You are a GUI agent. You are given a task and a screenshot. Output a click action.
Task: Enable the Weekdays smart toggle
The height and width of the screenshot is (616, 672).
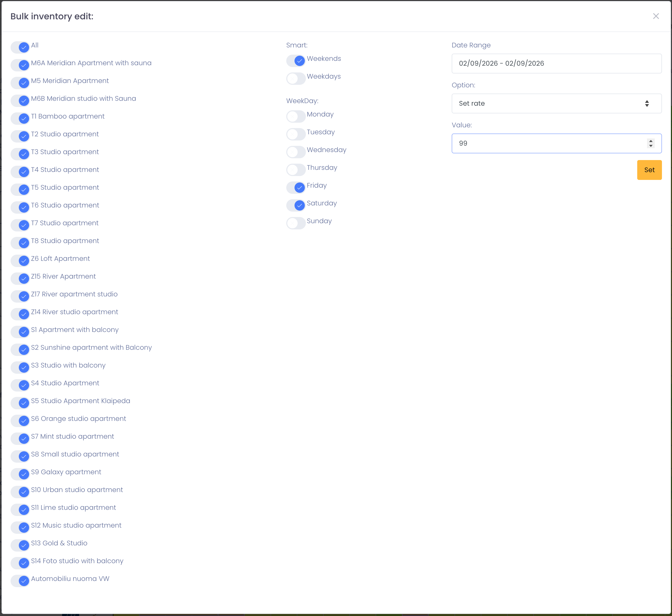[296, 79]
